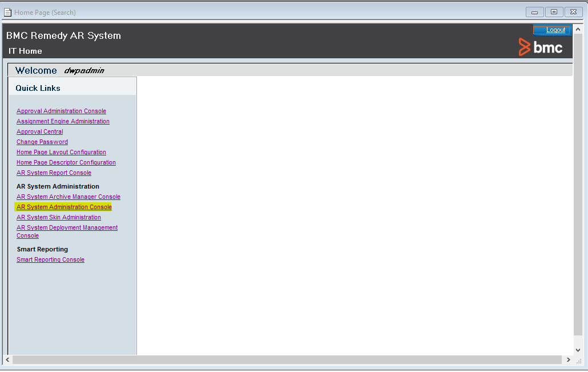Click vertical scrollbar down arrow

578,350
